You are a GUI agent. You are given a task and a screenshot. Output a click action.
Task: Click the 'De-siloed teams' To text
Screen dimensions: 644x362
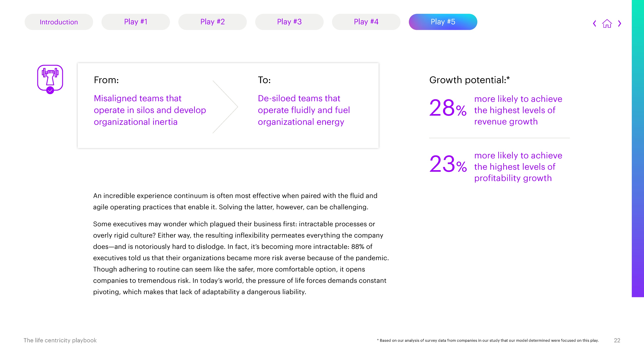point(304,110)
